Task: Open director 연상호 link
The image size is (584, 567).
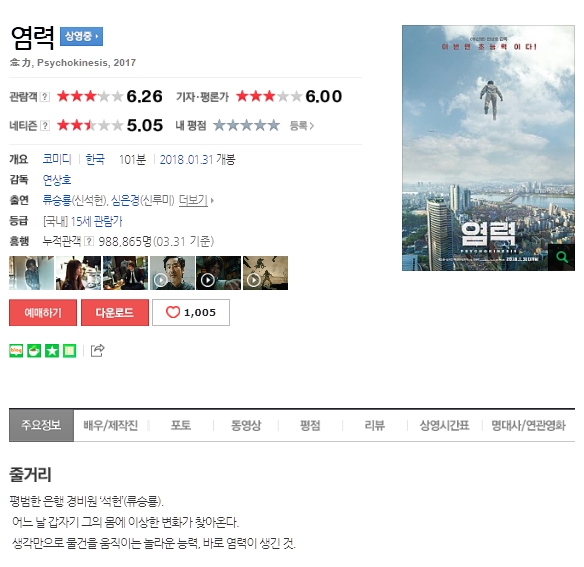Action: pyautogui.click(x=57, y=180)
